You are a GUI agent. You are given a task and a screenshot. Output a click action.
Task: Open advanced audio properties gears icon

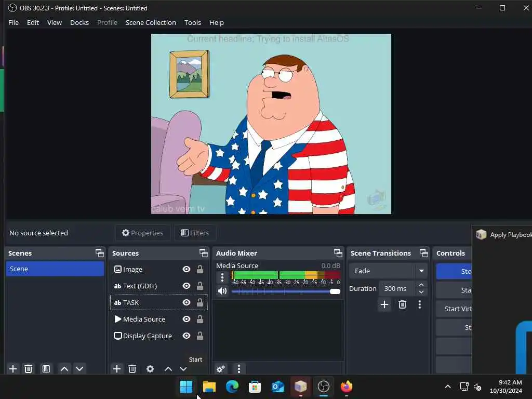(x=221, y=369)
